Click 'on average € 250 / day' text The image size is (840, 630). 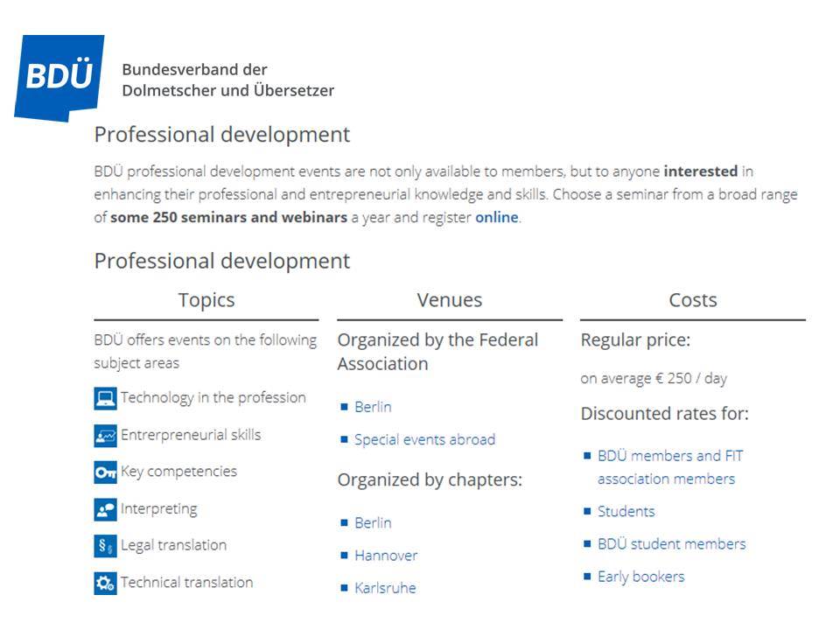tap(654, 379)
